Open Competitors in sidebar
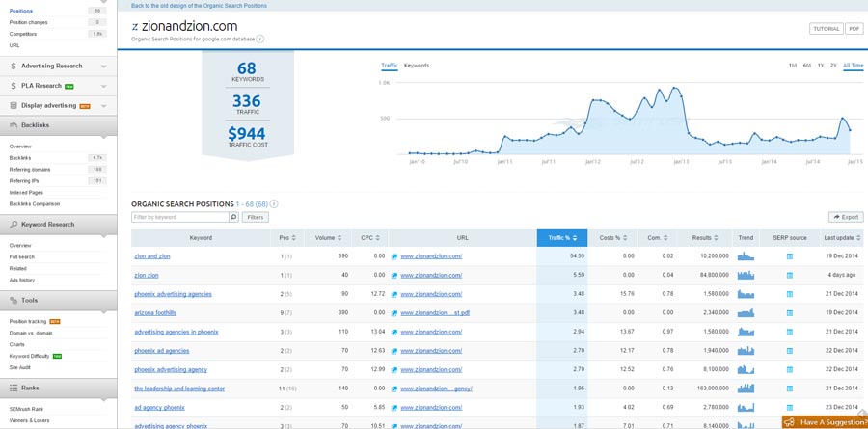The image size is (868, 429). click(x=23, y=35)
